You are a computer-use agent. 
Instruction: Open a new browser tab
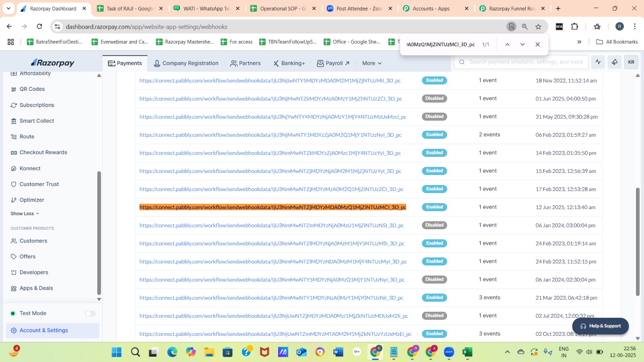coord(558,8)
